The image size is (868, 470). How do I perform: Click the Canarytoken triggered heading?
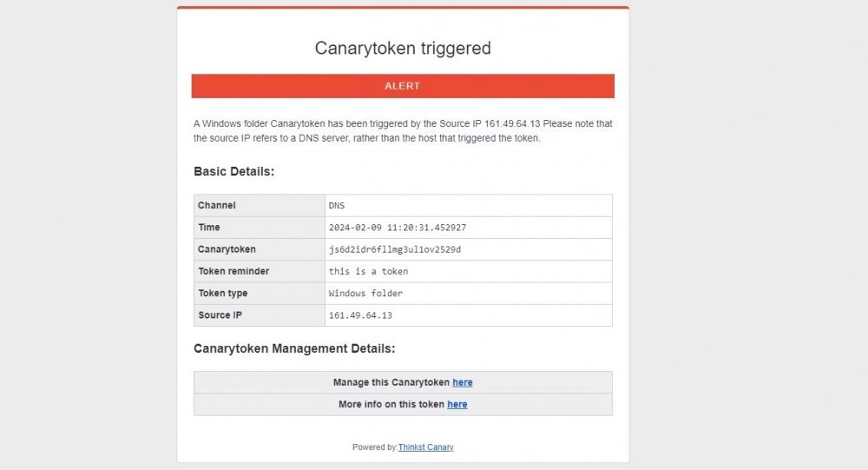403,49
